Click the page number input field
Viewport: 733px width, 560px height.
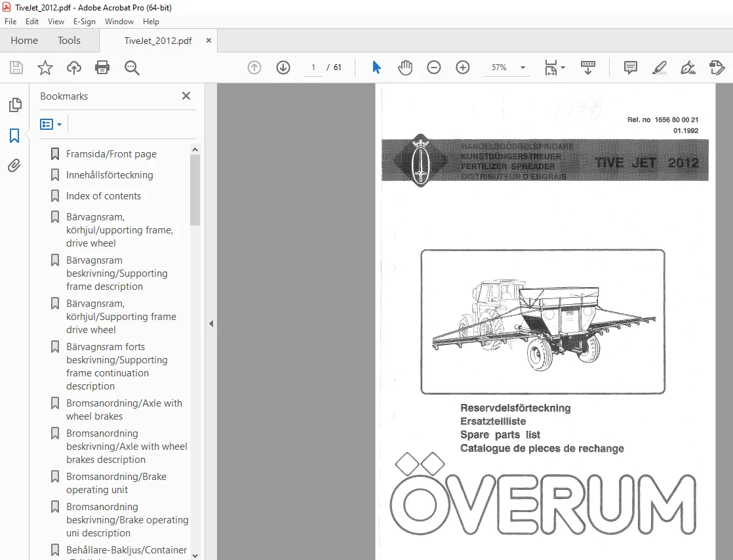pos(313,68)
